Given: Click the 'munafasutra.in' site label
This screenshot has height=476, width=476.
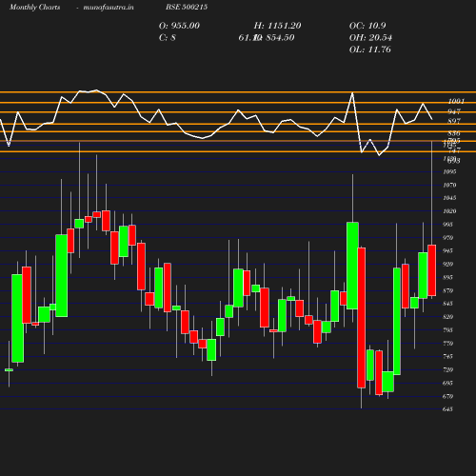Looking at the screenshot, I should pos(109,7).
